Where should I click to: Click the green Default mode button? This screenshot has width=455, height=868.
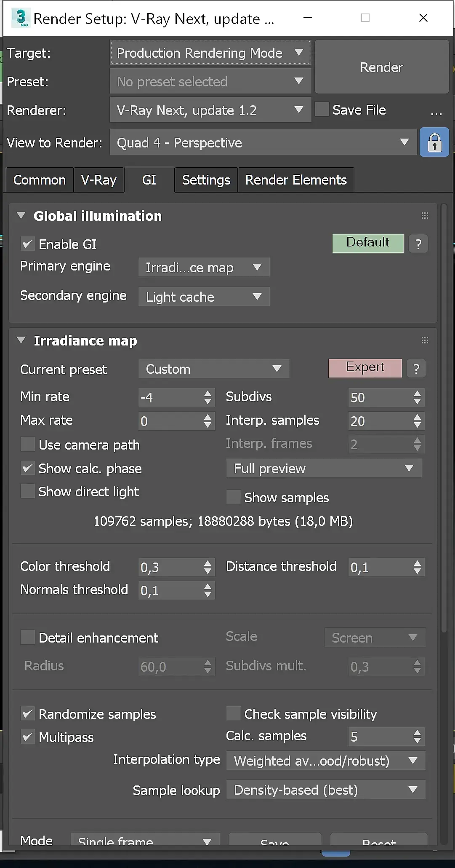[x=367, y=243]
